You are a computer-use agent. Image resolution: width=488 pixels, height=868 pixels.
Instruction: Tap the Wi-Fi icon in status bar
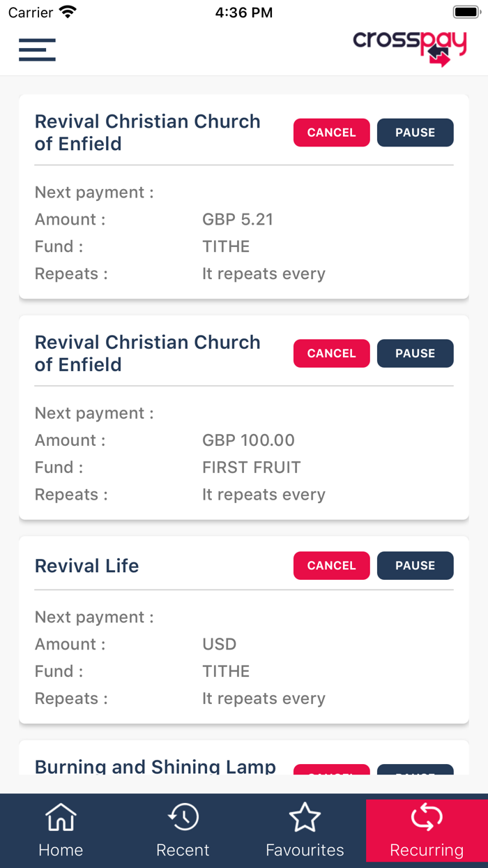(x=67, y=10)
